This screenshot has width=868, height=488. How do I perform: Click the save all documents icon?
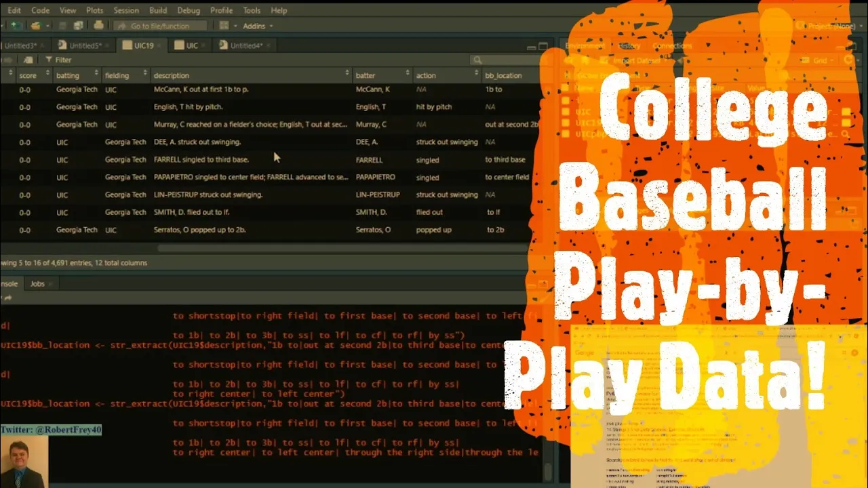coord(78,26)
